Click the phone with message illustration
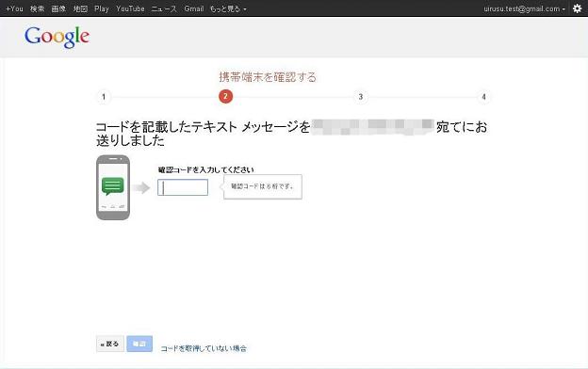 [x=113, y=187]
